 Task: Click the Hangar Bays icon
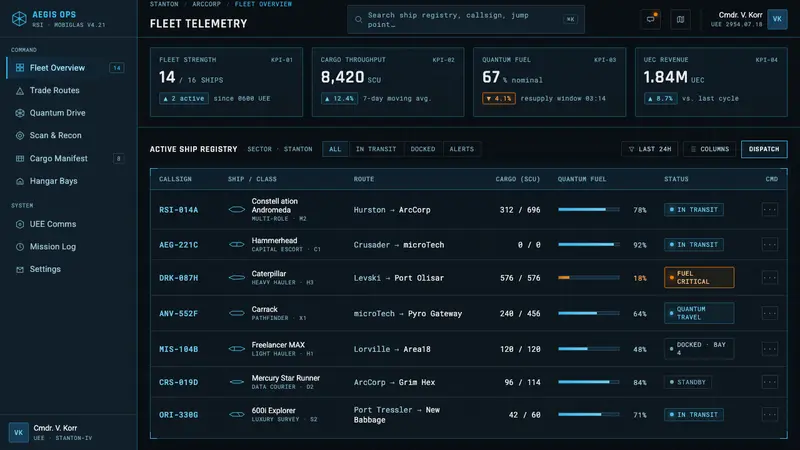[20, 181]
